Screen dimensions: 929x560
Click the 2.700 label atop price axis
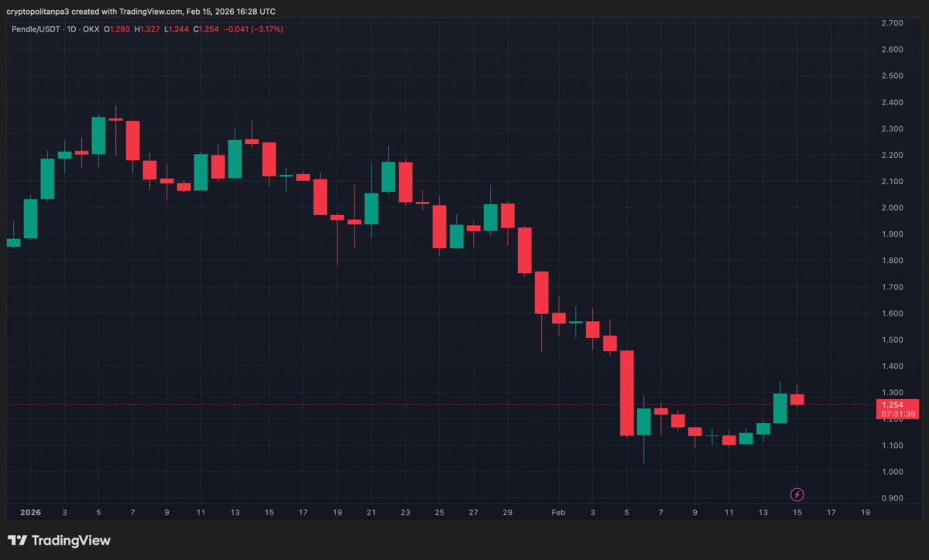click(x=893, y=23)
